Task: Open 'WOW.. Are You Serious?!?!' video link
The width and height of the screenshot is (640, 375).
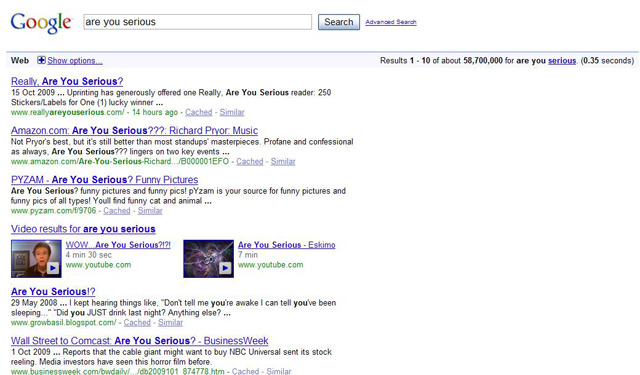Action: [118, 245]
